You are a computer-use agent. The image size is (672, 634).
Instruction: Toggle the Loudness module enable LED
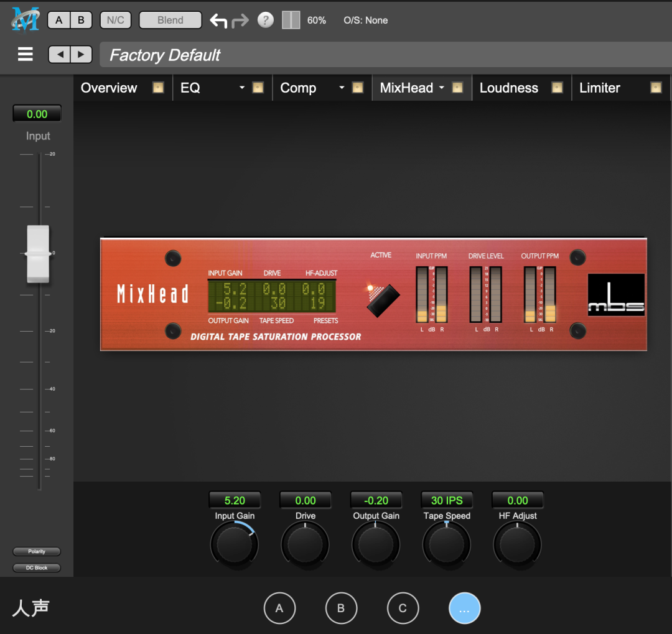(557, 88)
